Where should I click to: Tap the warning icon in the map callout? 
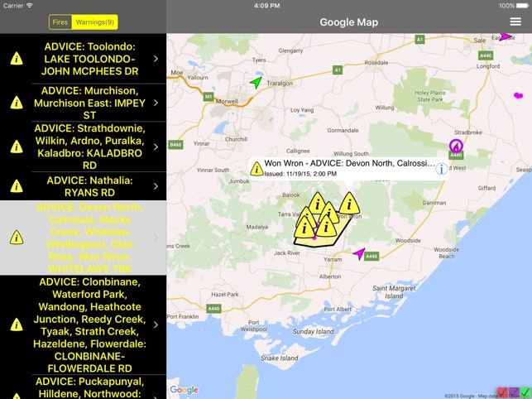(x=256, y=169)
